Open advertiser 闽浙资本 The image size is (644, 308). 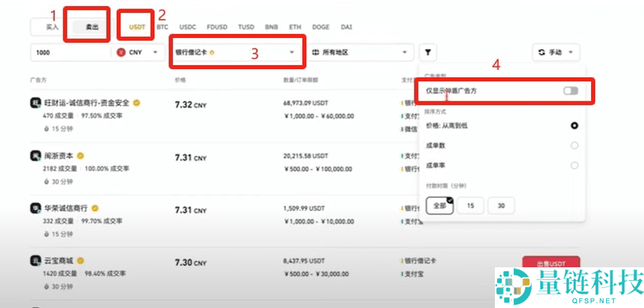pyautogui.click(x=59, y=156)
